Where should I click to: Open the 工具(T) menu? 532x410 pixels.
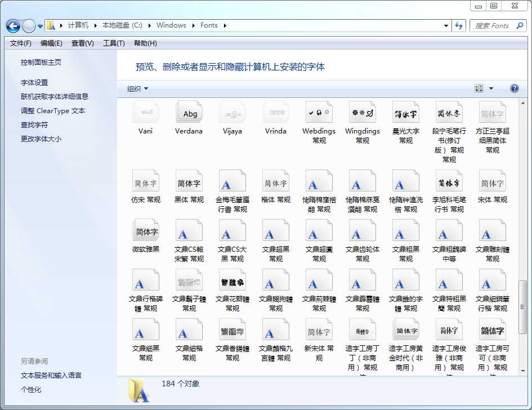pos(114,43)
